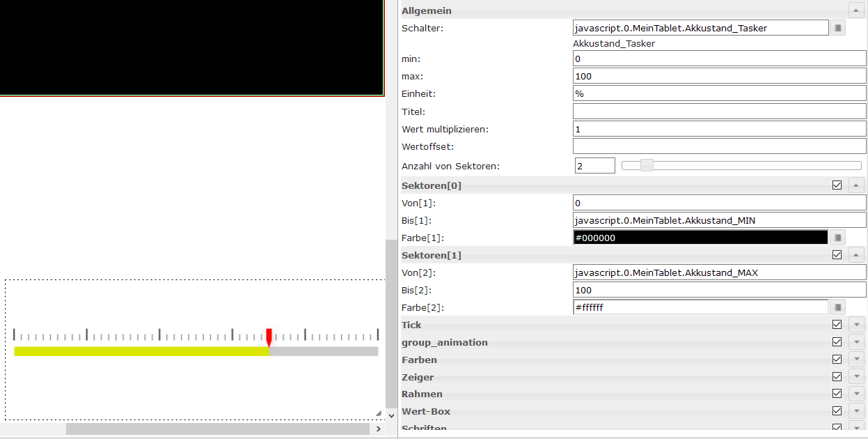Screen dimensions: 868x439
Task: Click the red pointer on the gauge
Action: coord(269,337)
